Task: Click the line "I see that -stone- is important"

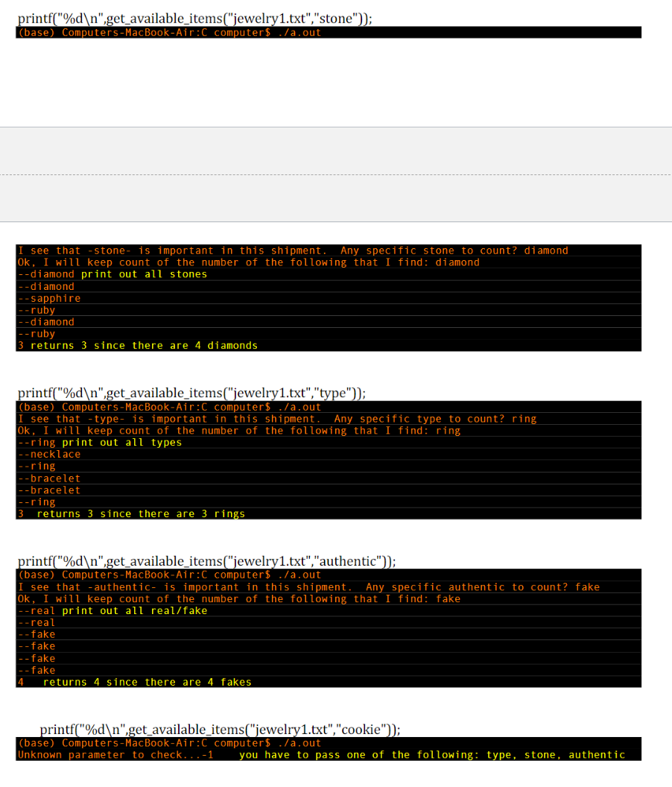Action: tap(293, 250)
